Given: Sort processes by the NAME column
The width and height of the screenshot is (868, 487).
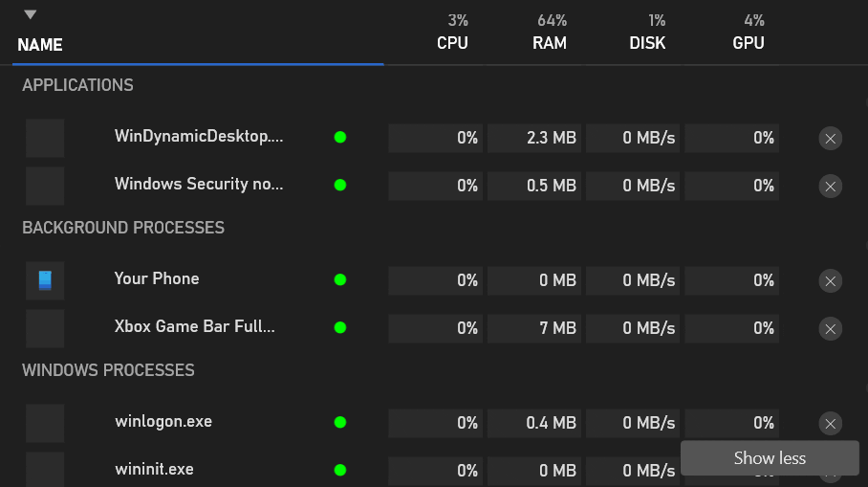Looking at the screenshot, I should point(40,45).
